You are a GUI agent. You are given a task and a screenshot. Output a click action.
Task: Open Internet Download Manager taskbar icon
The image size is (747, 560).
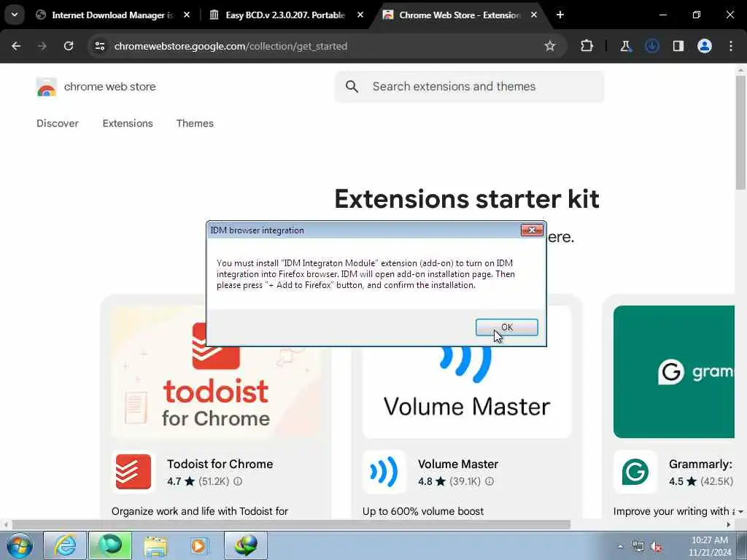click(x=245, y=545)
